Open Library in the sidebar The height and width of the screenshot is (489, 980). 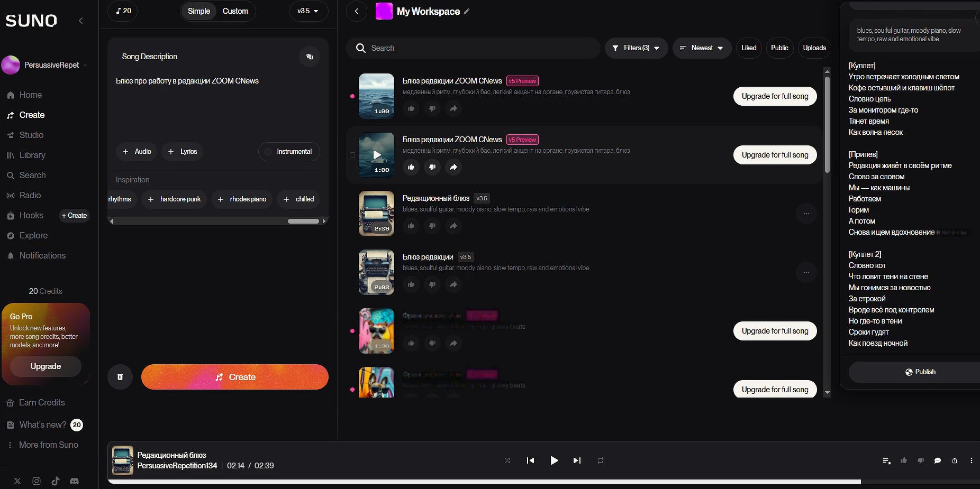click(32, 155)
